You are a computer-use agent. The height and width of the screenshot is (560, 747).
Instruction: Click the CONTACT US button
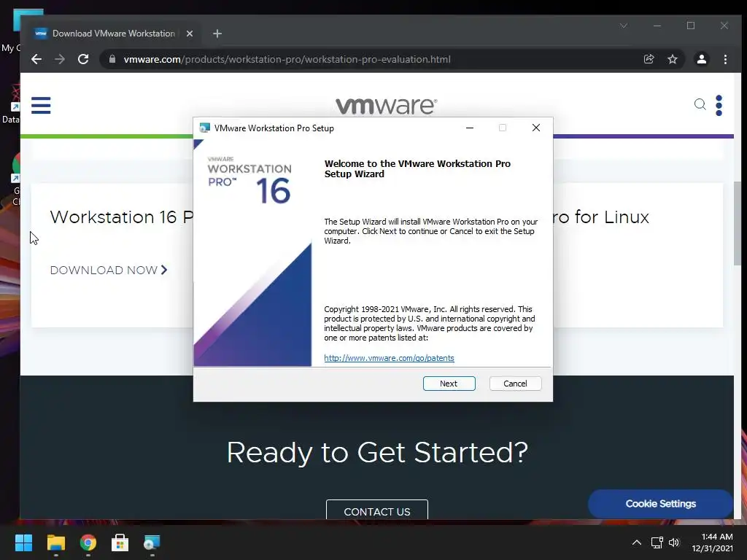pos(377,510)
